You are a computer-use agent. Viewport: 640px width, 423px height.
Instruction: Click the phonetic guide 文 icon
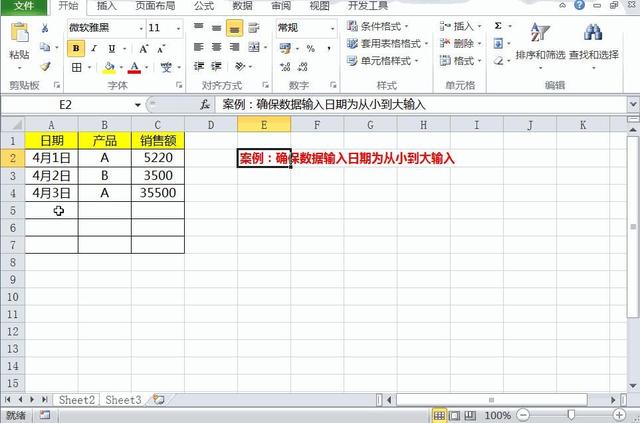click(166, 67)
